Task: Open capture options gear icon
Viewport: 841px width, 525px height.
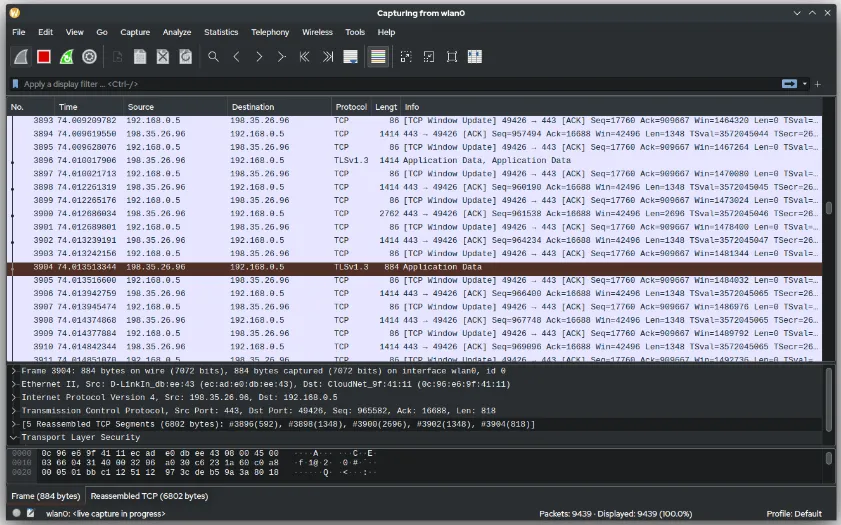Action: click(90, 57)
